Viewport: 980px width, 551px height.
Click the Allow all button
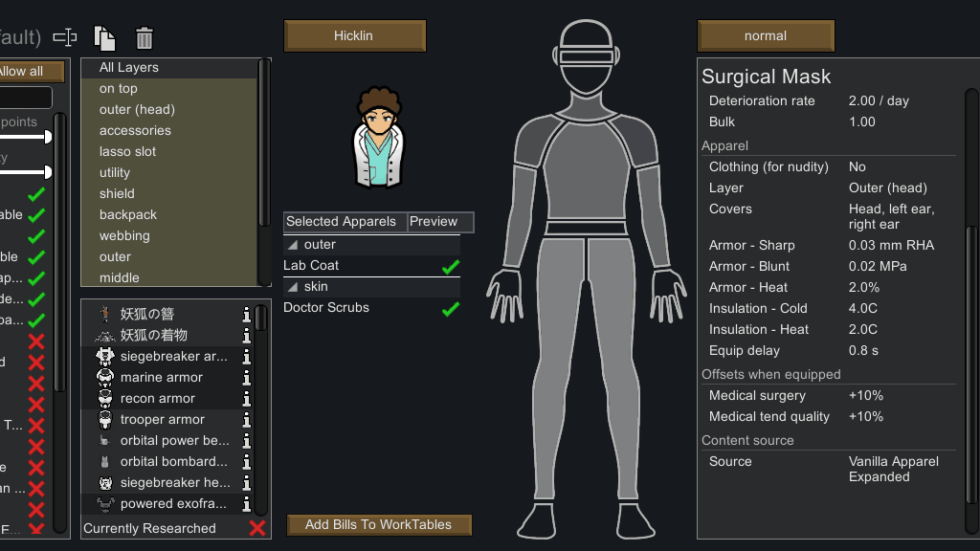click(x=32, y=71)
